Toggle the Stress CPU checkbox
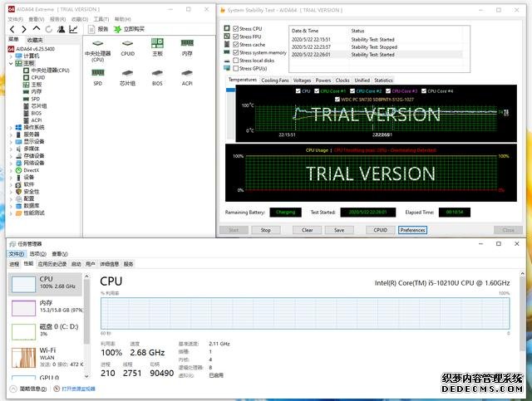This screenshot has width=532, height=401. 236,29
